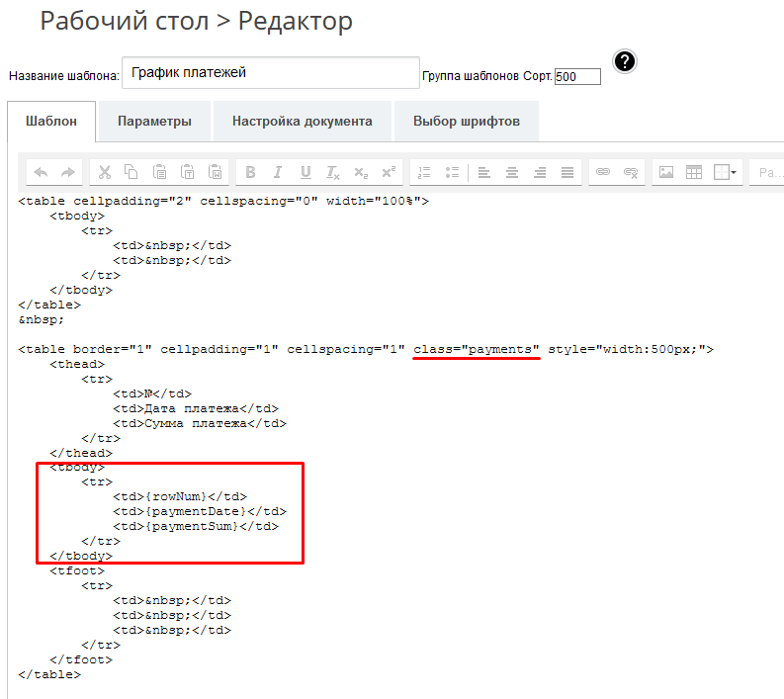
Task: Switch to the Параметры tab
Action: pos(154,122)
